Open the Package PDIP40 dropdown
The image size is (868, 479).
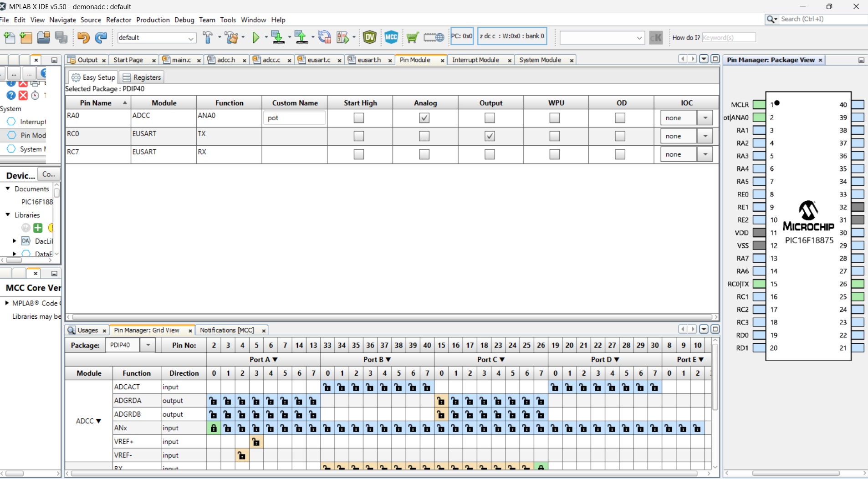point(148,345)
